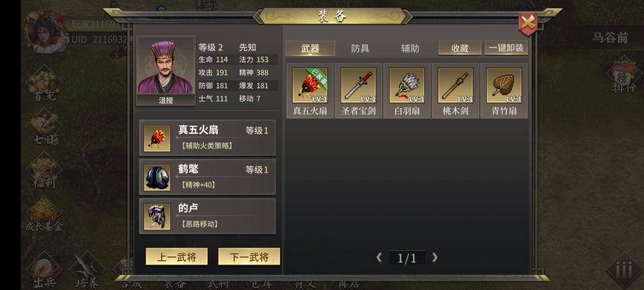The width and height of the screenshot is (644, 290).
Task: Switch to the 辅助 auxiliary tab
Action: (410, 48)
